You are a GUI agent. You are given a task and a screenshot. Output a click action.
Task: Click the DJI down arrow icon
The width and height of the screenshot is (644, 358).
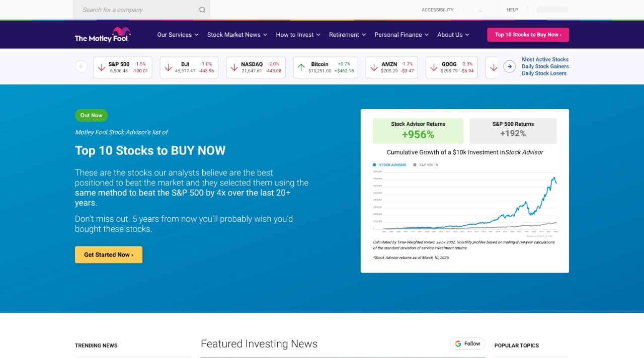168,67
